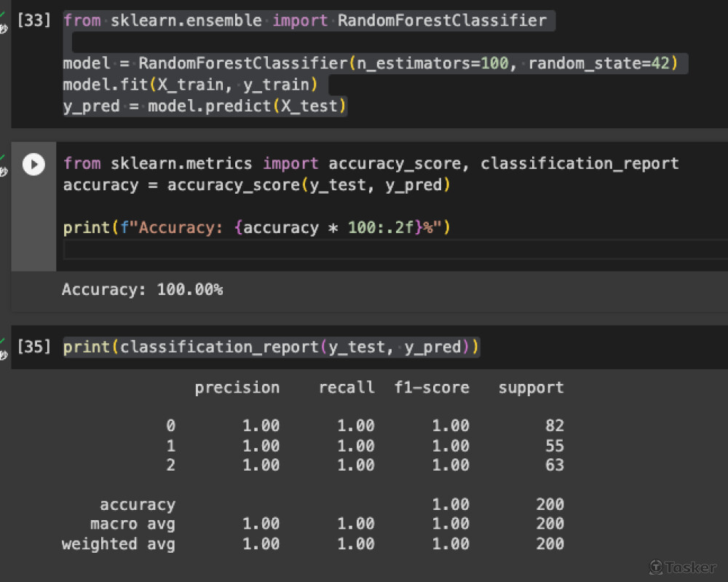Click the green checkmark beside cell 35
728x582 pixels.
[3, 340]
